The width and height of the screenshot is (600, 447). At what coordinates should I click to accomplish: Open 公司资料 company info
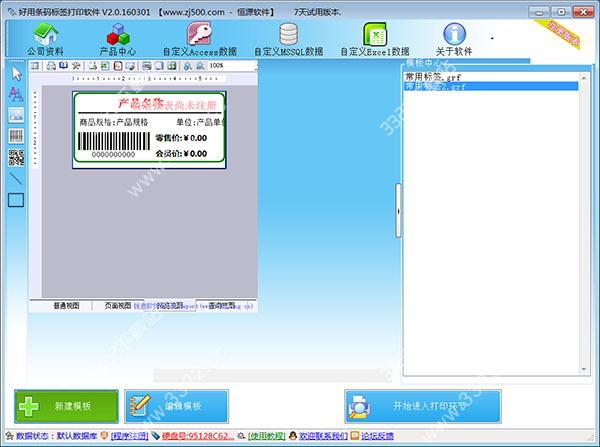[47, 39]
